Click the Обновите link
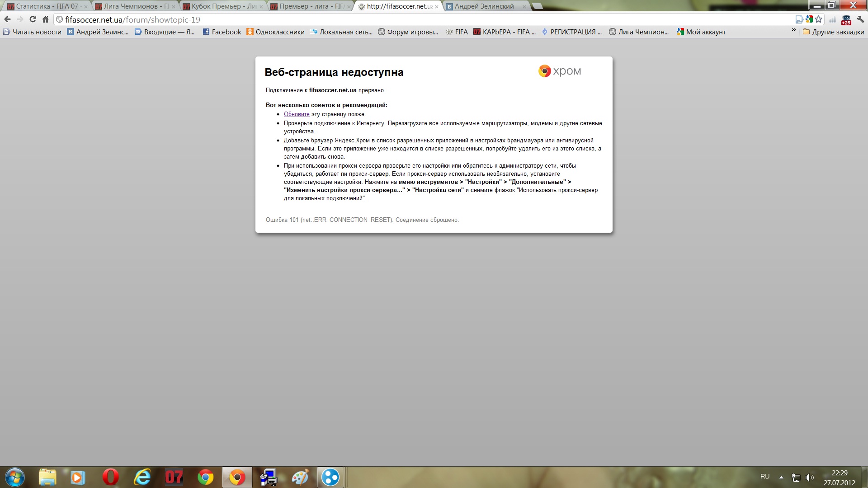Screen dimensions: 868x488 [297, 114]
